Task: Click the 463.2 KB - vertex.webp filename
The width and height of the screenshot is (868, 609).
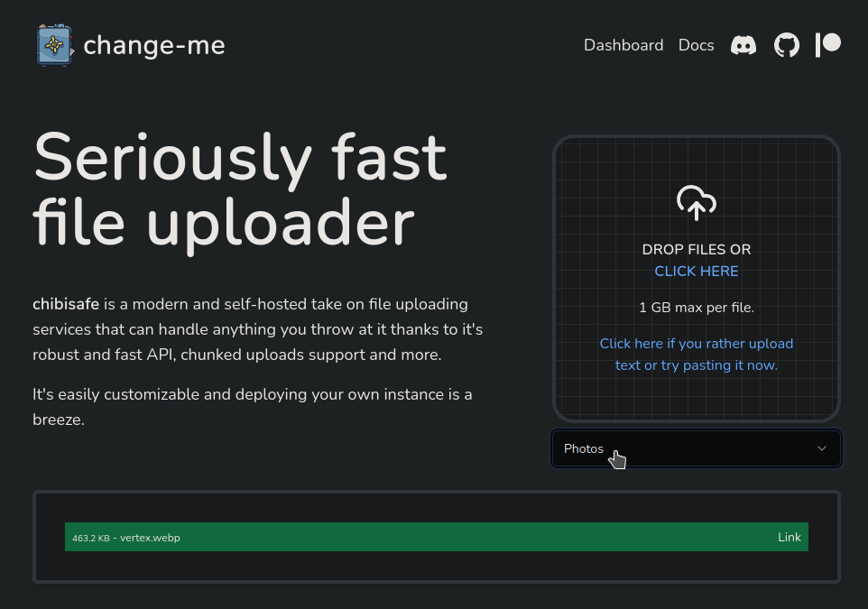Action: tap(126, 538)
